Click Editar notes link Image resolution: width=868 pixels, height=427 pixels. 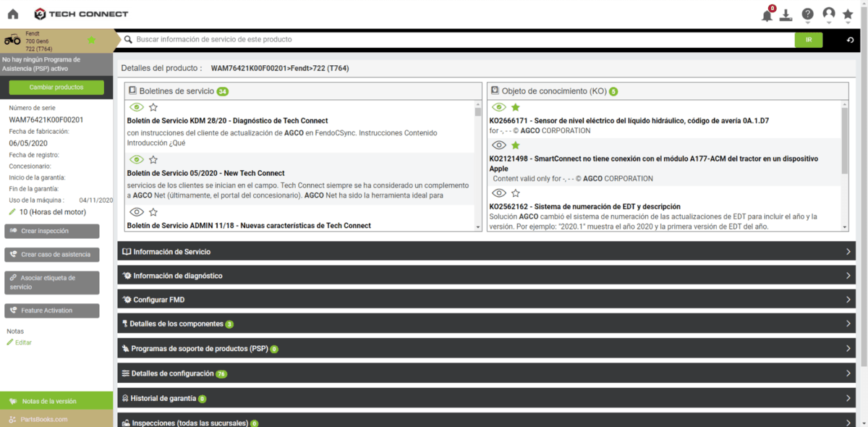20,342
